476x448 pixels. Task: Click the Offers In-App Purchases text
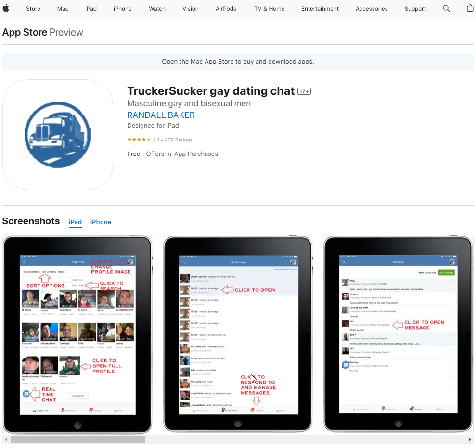click(x=182, y=154)
